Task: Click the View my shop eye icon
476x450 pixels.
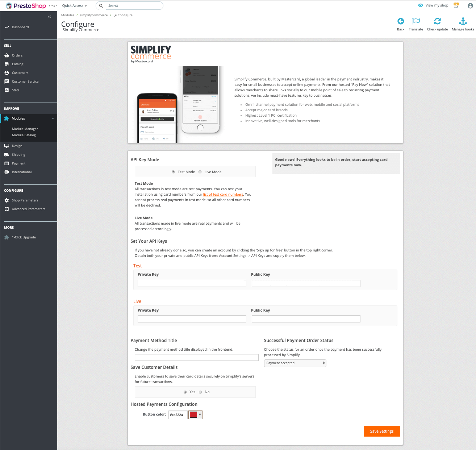Action: tap(421, 5)
